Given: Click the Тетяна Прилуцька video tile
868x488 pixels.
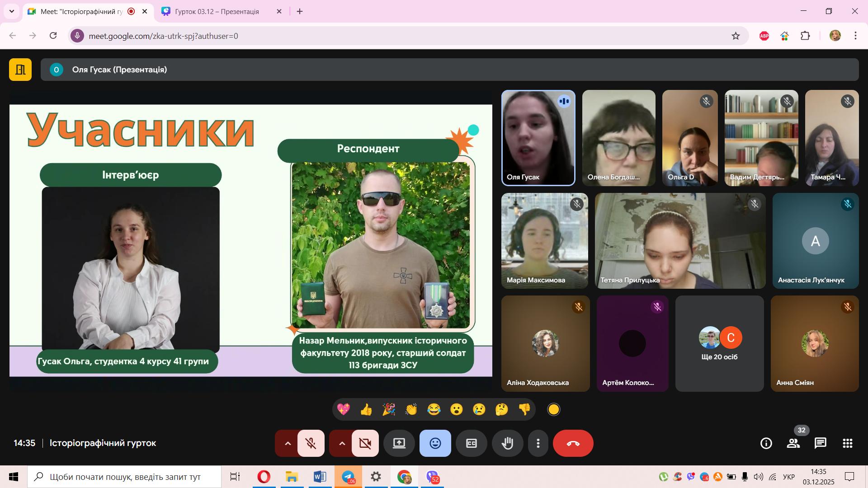Looking at the screenshot, I should pyautogui.click(x=680, y=241).
